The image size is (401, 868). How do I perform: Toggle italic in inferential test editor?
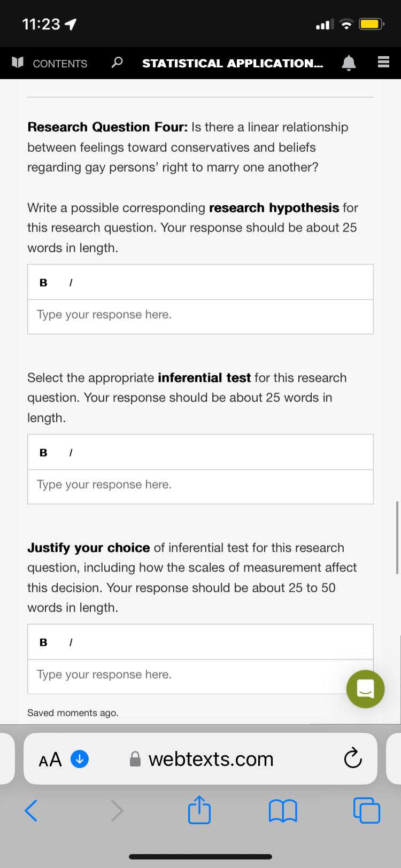click(x=71, y=453)
